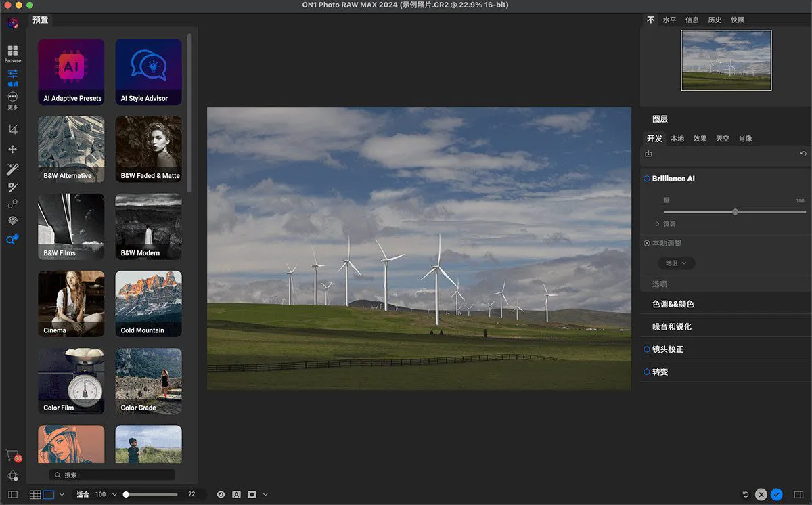Toggle the Brilliance AI enable circle
The height and width of the screenshot is (505, 812).
(647, 179)
